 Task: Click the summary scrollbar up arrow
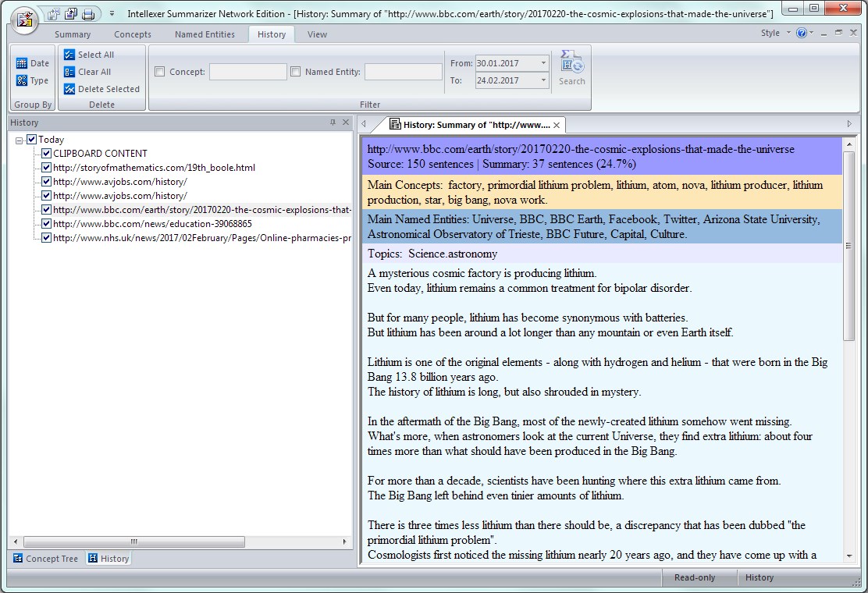[849, 144]
